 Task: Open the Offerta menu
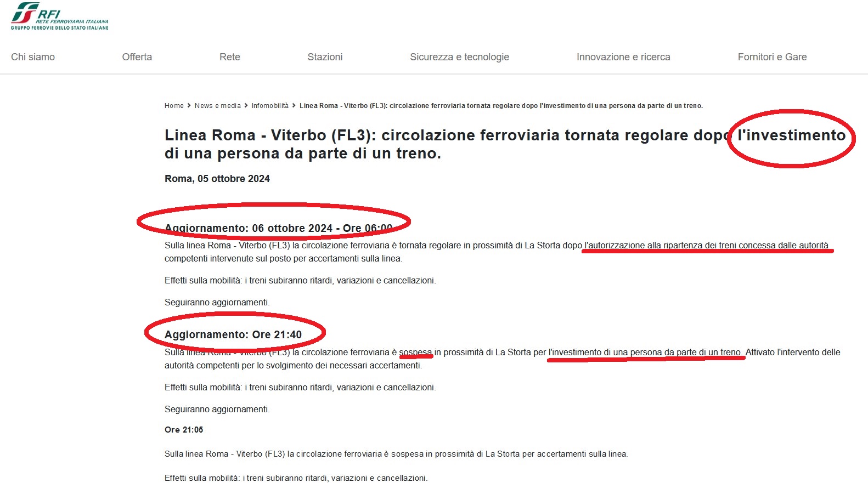(x=137, y=57)
